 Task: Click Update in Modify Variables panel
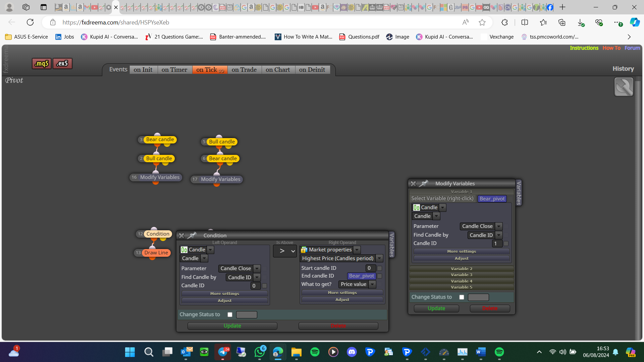tap(436, 308)
